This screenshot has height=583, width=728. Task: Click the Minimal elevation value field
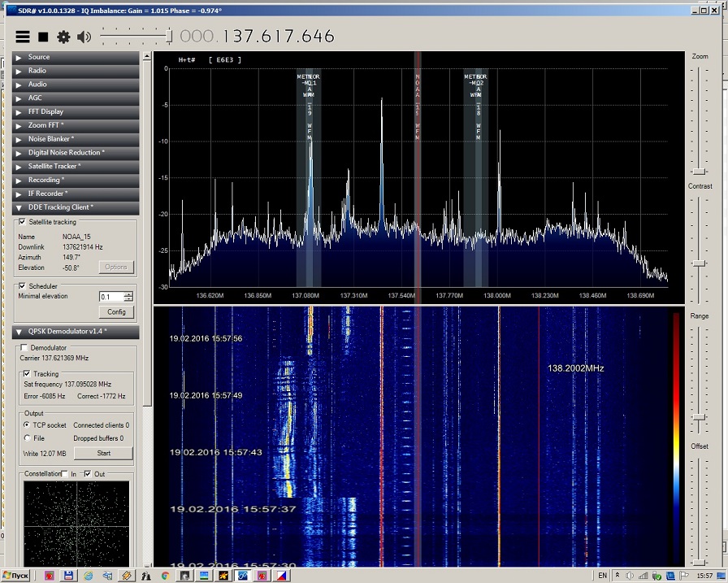click(111, 296)
